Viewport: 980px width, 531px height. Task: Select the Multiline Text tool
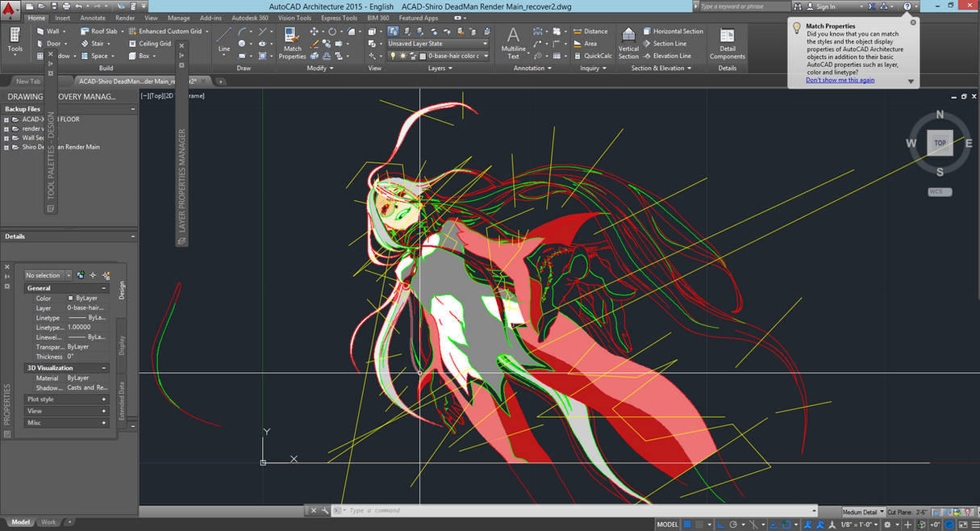point(513,44)
